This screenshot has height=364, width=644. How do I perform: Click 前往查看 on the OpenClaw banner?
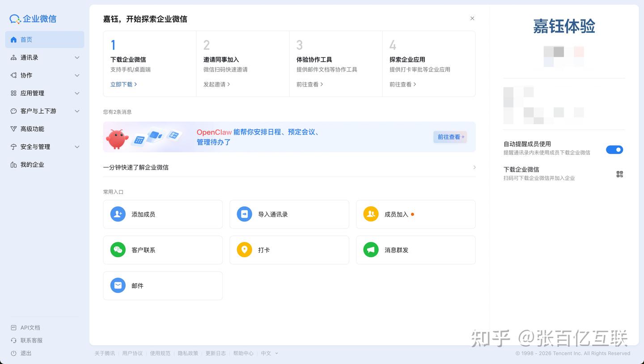pos(449,137)
